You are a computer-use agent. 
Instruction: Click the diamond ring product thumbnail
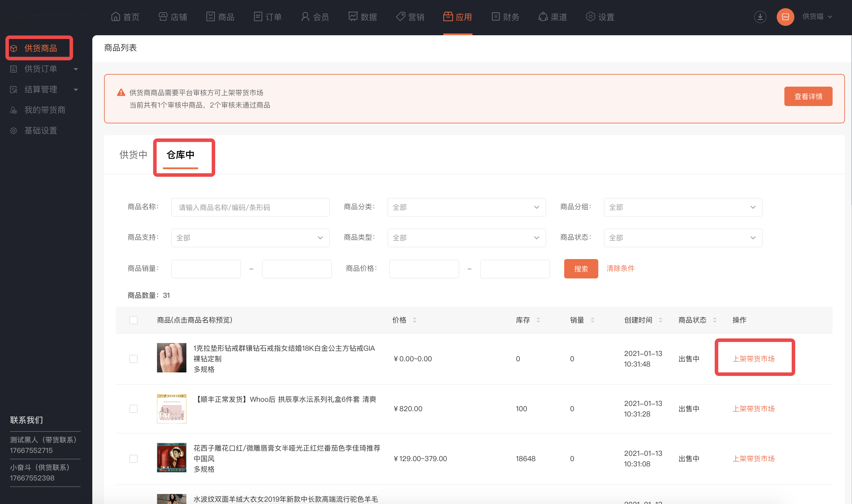click(171, 358)
